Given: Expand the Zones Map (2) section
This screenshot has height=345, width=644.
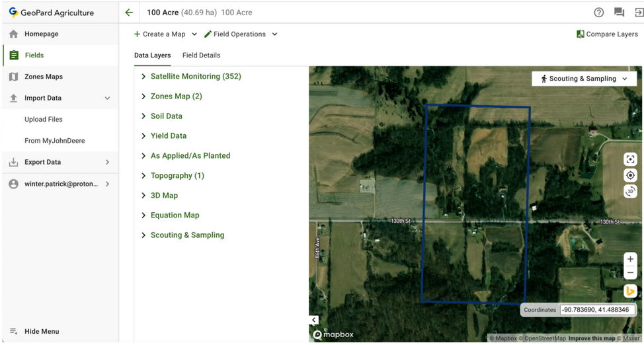Looking at the screenshot, I should point(176,96).
